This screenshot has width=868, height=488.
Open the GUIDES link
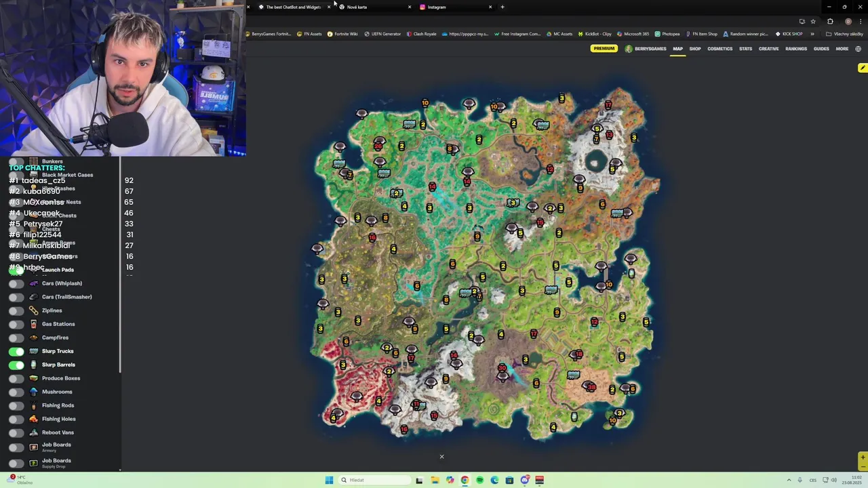click(821, 49)
